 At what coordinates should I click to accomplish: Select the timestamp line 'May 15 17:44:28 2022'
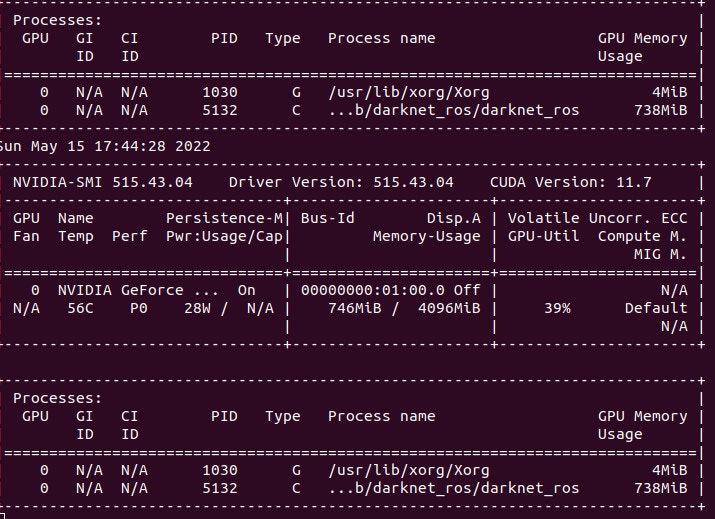[120, 146]
